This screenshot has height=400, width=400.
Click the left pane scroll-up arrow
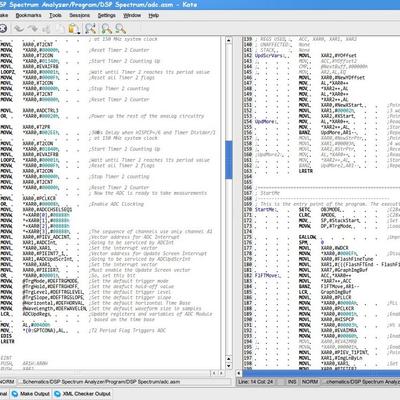click(x=229, y=40)
